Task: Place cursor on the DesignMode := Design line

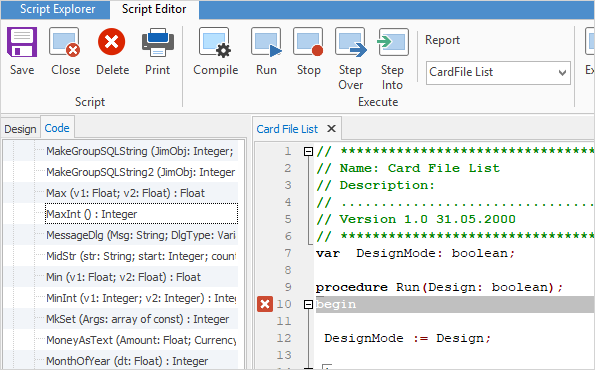Action: [408, 338]
